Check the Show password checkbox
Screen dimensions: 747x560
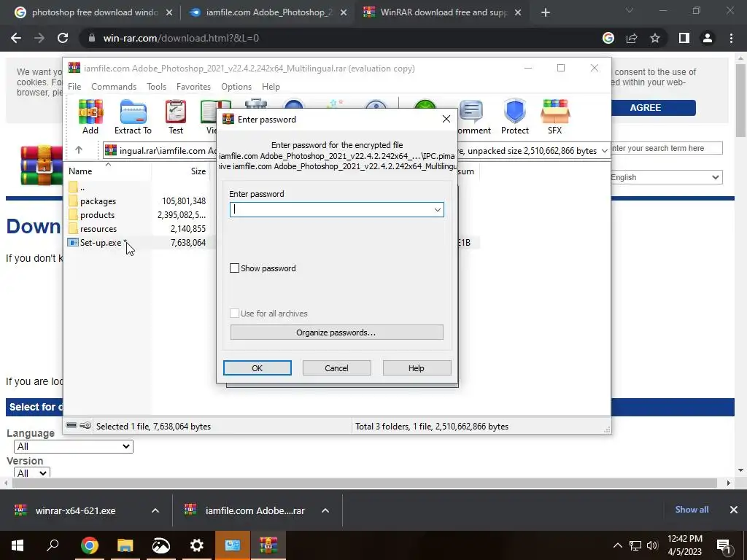[x=234, y=268]
